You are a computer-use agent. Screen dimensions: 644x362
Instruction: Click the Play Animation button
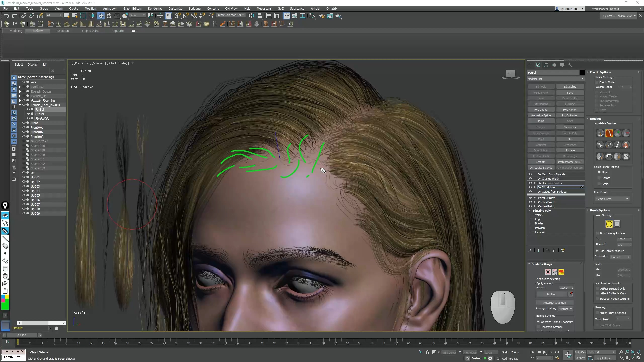[544, 352]
